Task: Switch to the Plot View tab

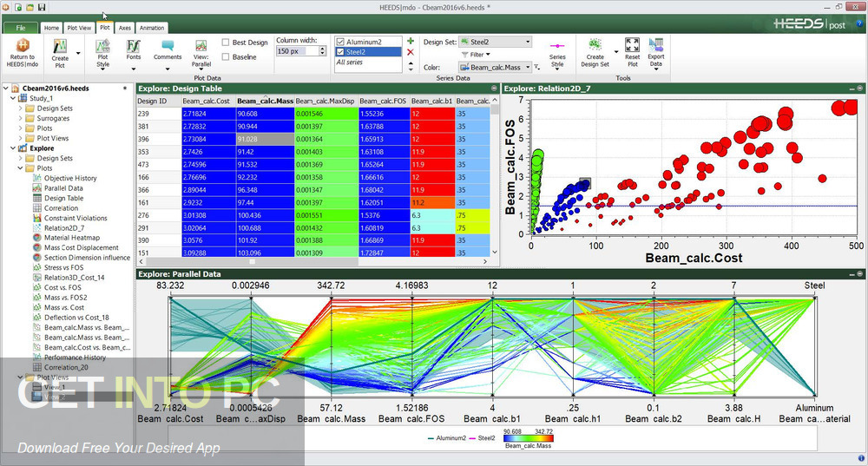Action: [x=79, y=28]
